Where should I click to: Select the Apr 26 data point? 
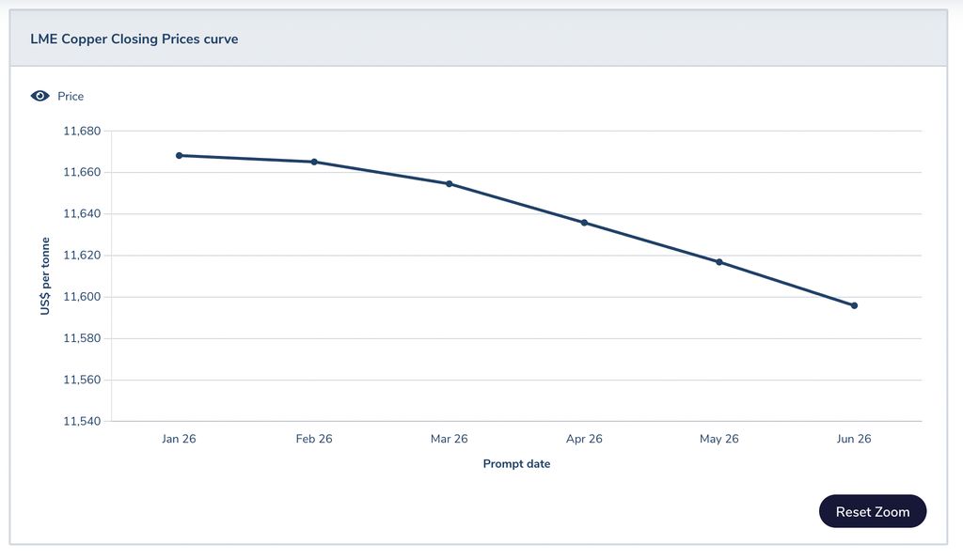point(584,223)
